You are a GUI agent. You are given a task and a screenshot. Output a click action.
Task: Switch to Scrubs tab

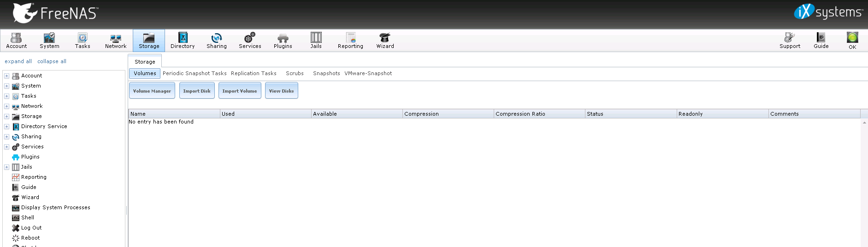click(295, 73)
